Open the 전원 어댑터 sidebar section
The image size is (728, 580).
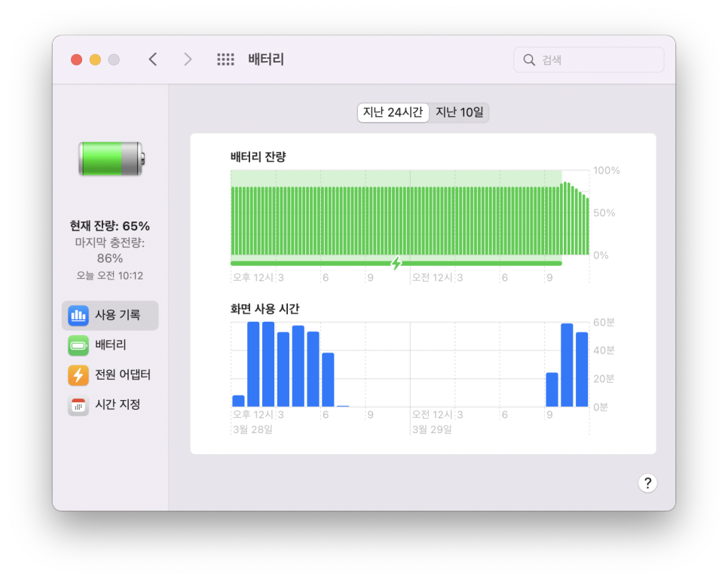[x=110, y=375]
